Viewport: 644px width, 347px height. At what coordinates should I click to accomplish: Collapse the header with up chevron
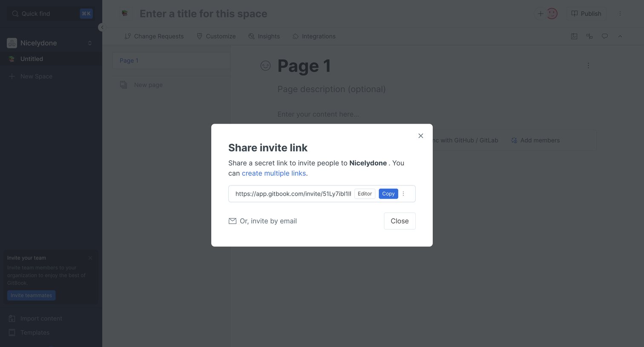tap(620, 36)
